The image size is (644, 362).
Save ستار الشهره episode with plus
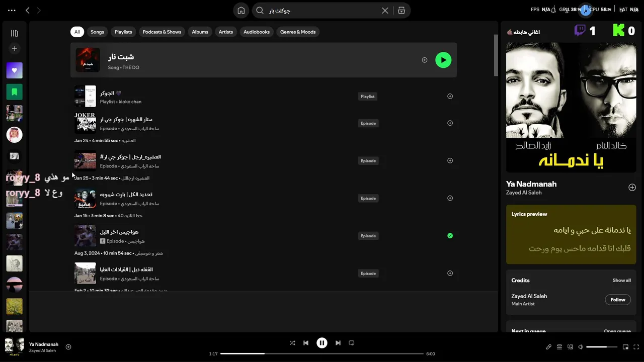pyautogui.click(x=450, y=123)
